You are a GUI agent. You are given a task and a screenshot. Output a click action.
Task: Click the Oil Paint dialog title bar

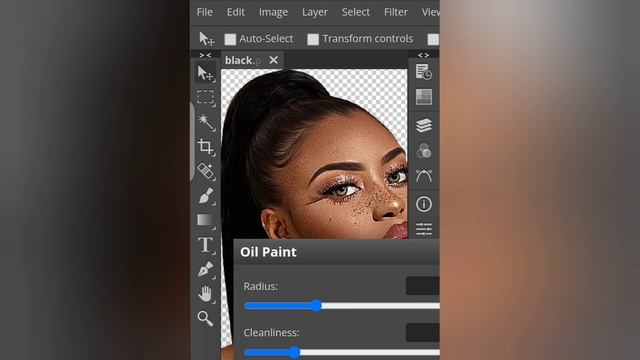tap(337, 252)
